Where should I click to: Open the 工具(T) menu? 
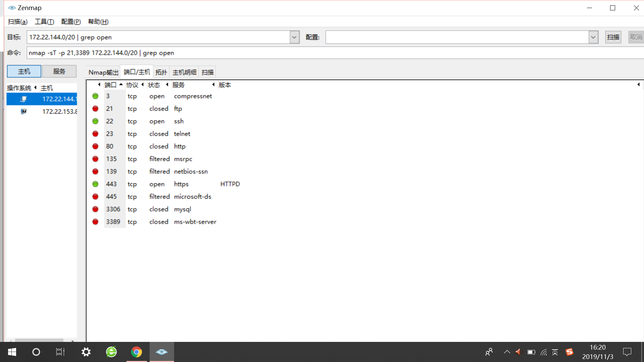44,22
